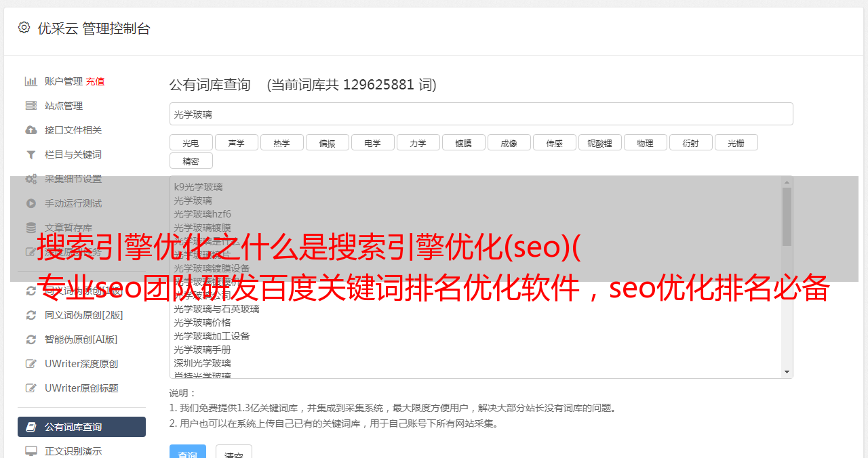Screen dimensions: 868x458
Task: Open 接口文件相关 cloud upload icon
Action: click(x=31, y=130)
